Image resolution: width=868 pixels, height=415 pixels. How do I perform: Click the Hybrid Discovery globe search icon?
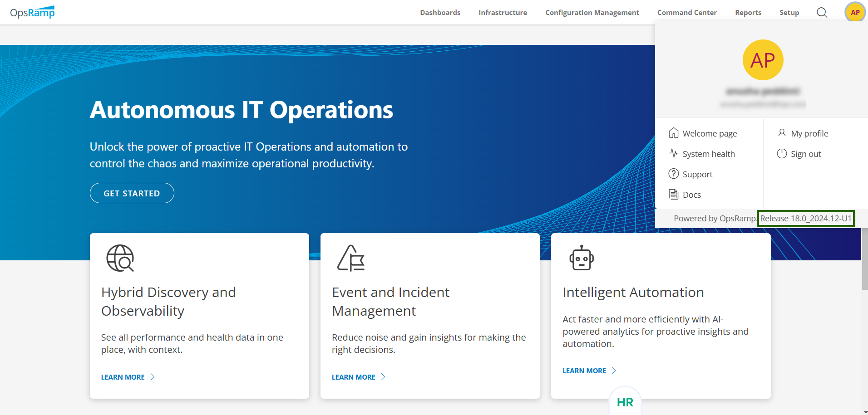click(x=120, y=258)
